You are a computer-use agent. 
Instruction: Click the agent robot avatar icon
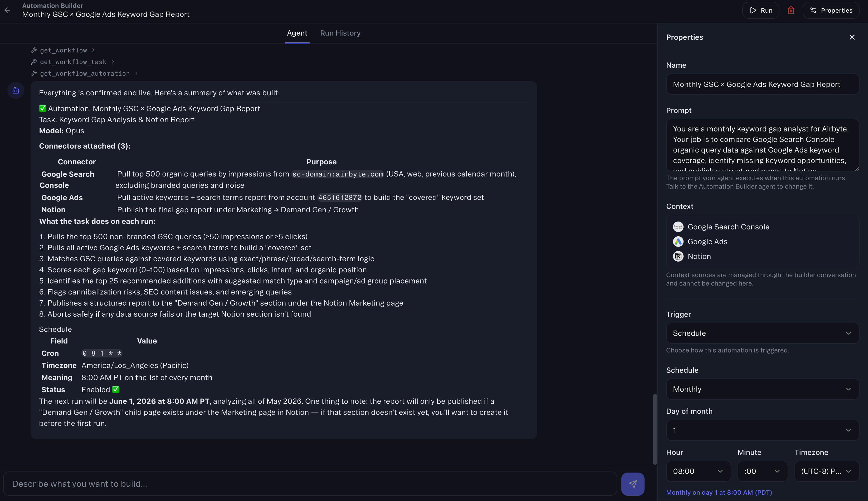tap(16, 91)
